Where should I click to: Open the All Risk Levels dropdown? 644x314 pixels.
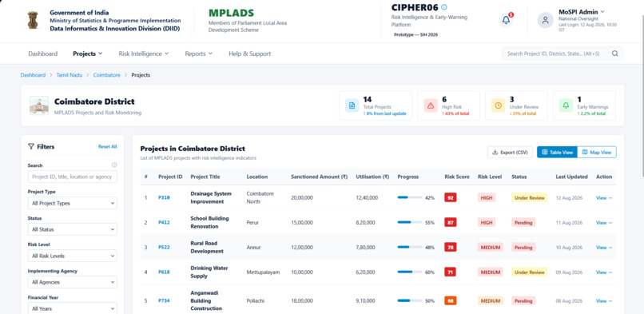point(72,256)
